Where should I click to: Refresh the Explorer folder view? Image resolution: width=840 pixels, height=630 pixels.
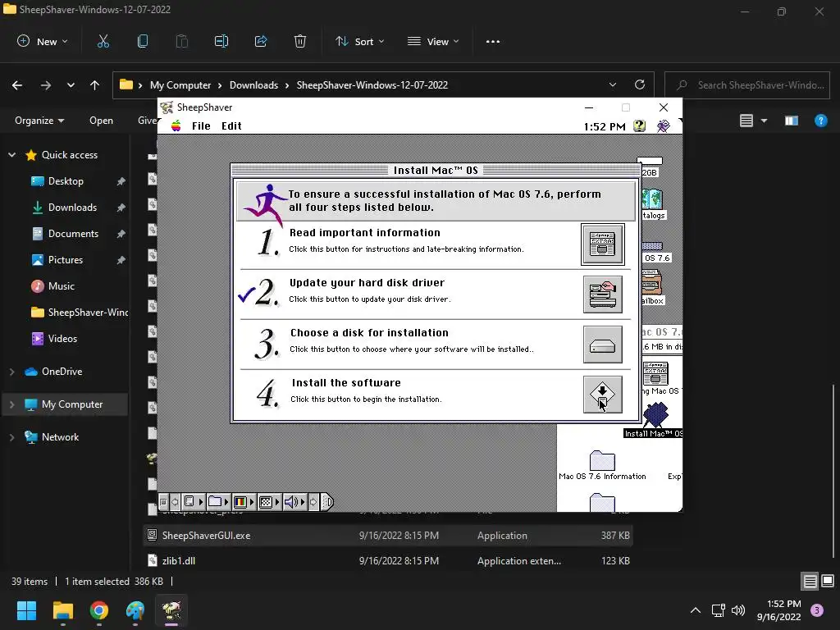(640, 85)
